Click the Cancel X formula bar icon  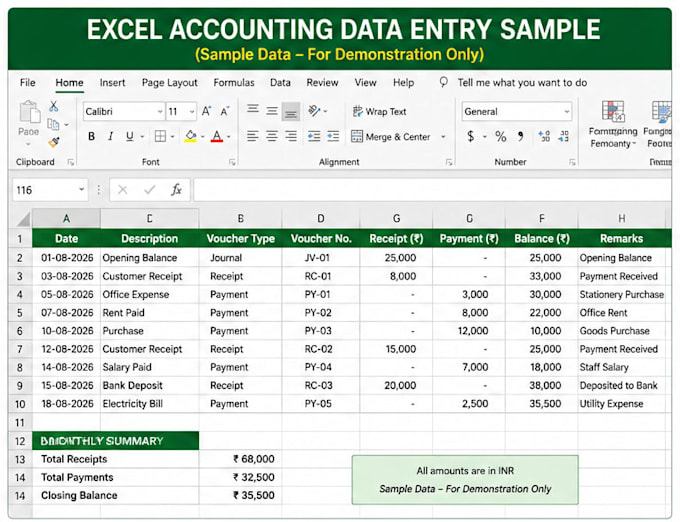(x=123, y=190)
